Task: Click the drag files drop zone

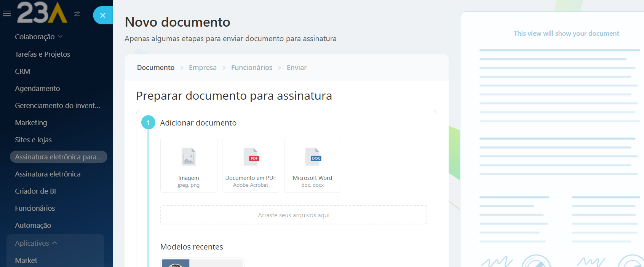Action: coord(293,215)
